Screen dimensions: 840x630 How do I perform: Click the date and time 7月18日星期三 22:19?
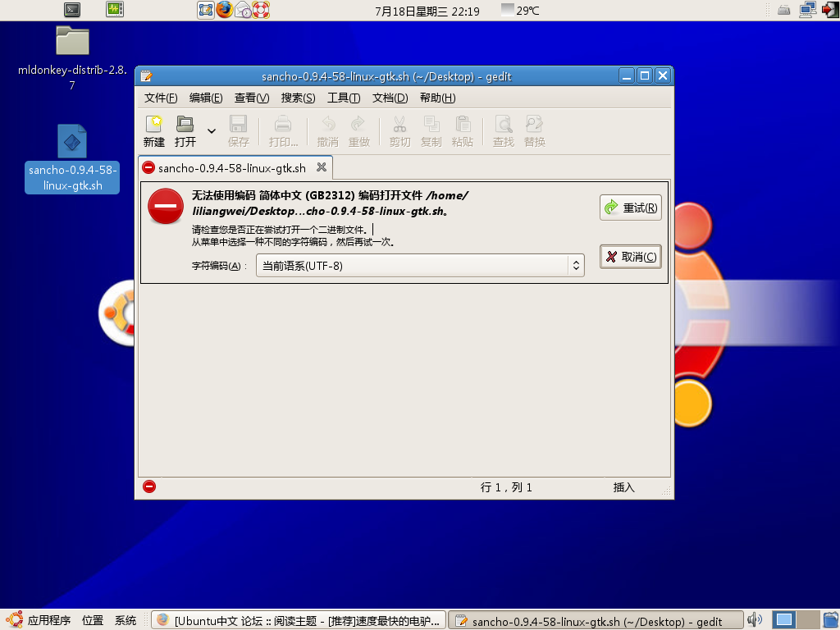click(x=427, y=11)
